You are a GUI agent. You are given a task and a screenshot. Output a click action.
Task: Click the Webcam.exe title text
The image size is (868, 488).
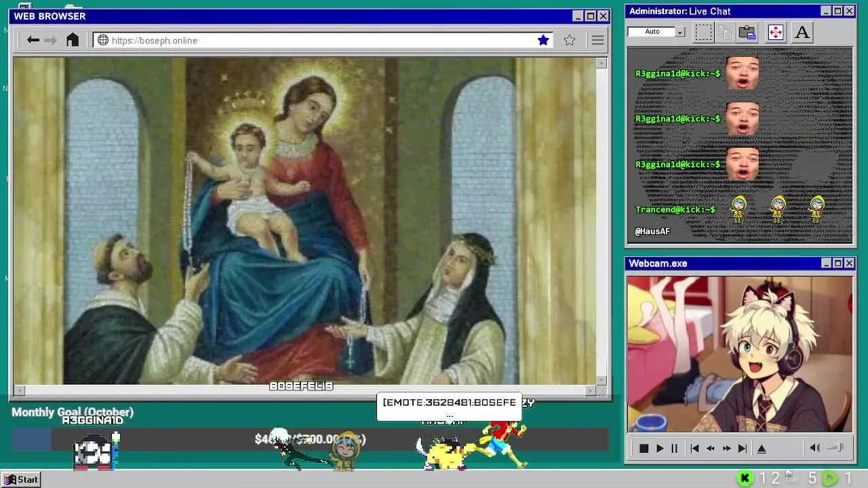click(658, 263)
